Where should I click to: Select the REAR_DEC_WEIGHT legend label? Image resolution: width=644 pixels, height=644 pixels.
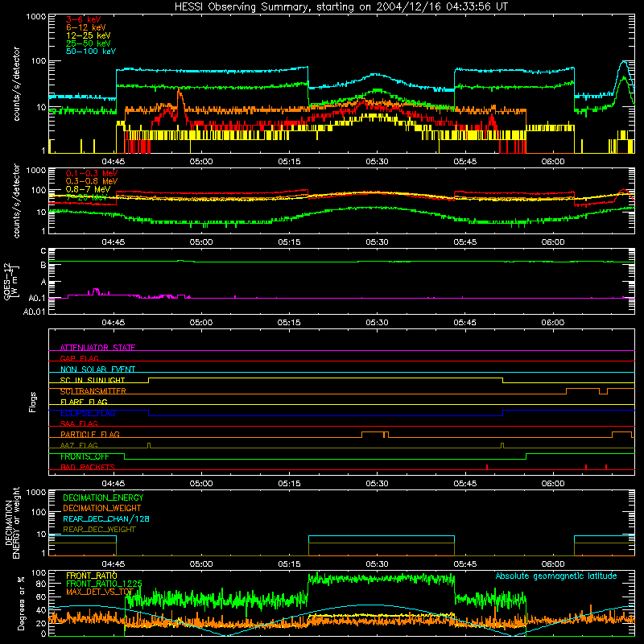(99, 530)
